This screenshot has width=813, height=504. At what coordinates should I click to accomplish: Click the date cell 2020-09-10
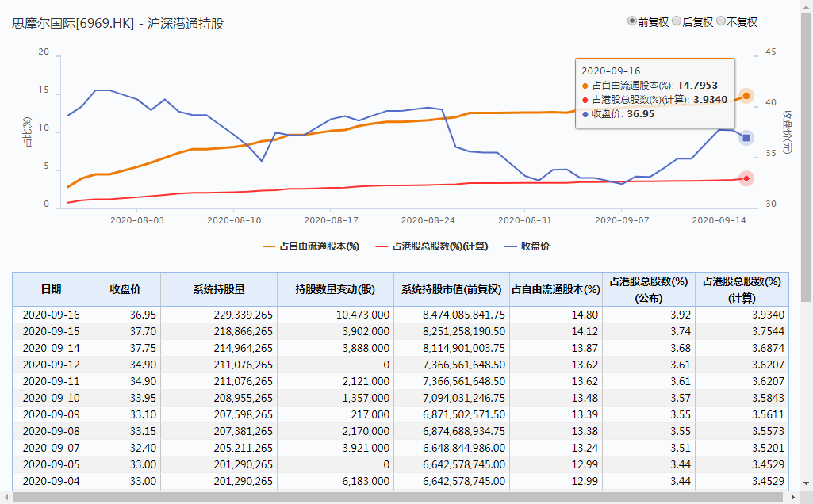click(51, 398)
